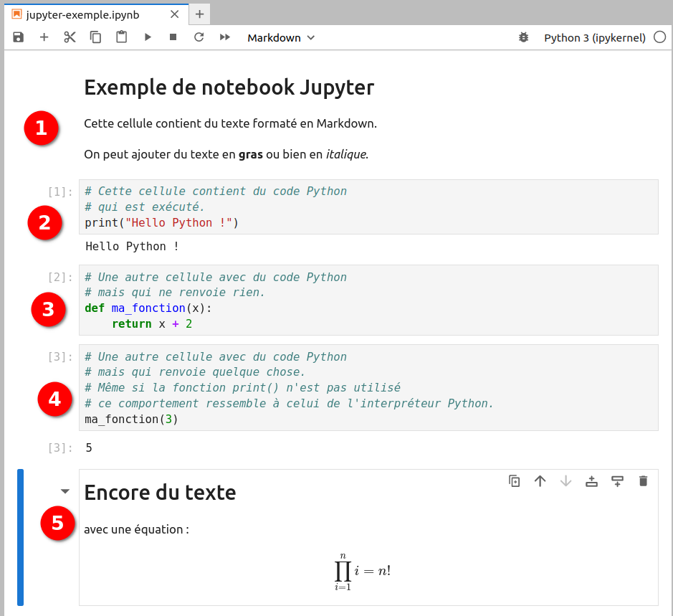673x616 pixels.
Task: Open the Markdown cell type dropdown
Action: 281,38
